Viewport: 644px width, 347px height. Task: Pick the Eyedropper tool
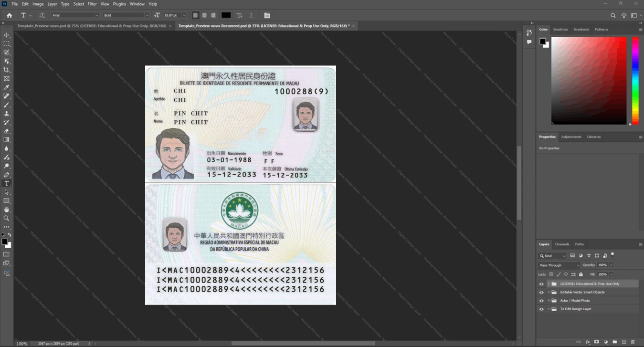coord(6,87)
